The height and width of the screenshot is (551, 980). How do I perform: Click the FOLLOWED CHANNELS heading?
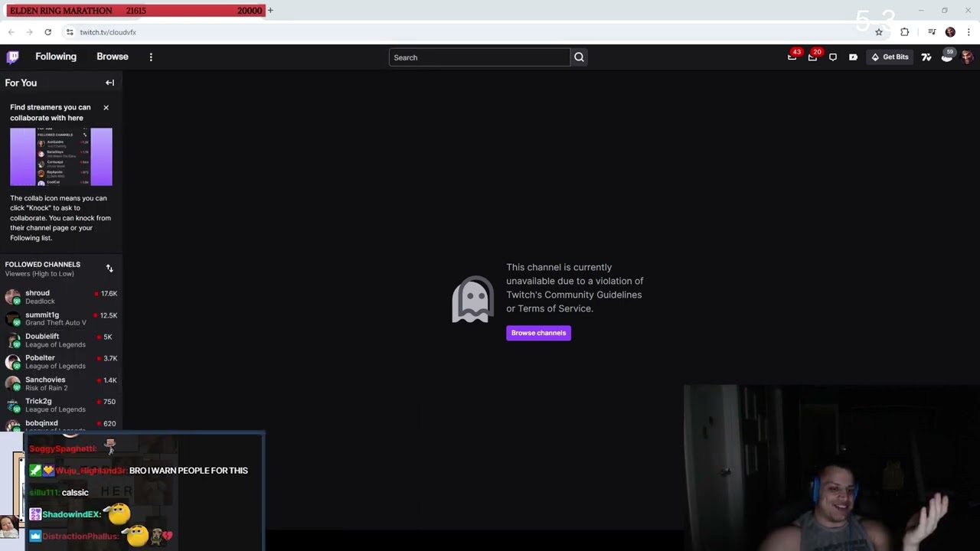[x=42, y=264]
